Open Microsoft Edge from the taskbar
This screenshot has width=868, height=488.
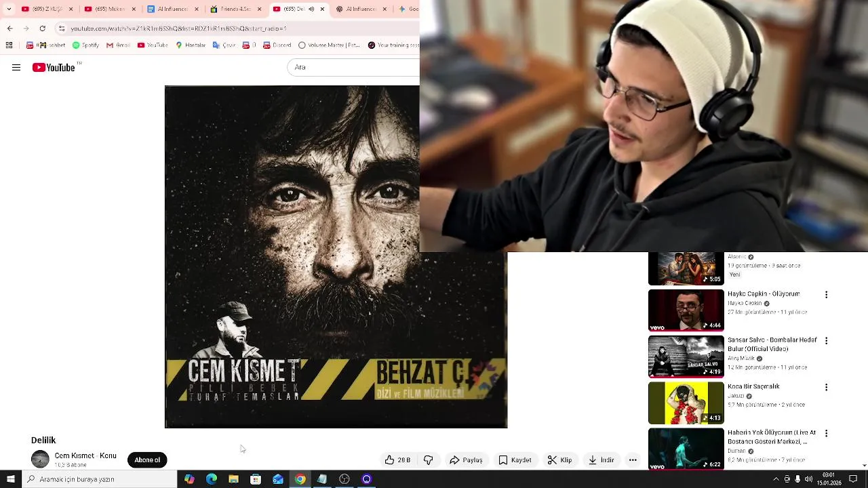click(212, 479)
